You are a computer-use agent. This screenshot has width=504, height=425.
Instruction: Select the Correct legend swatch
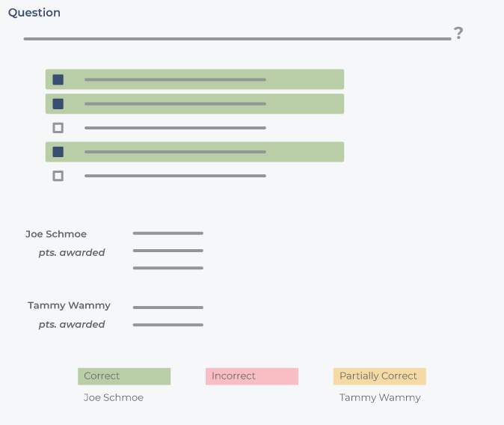(124, 376)
